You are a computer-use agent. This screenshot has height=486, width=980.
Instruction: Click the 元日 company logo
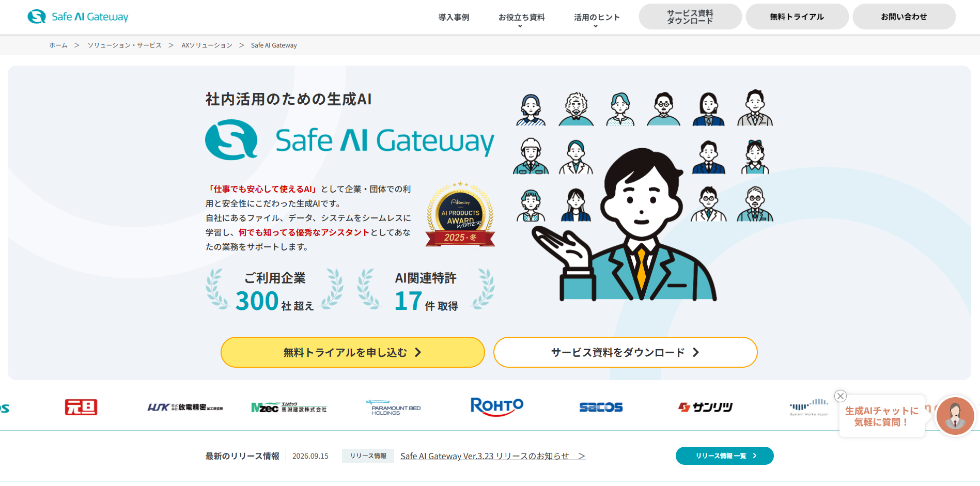tap(81, 407)
